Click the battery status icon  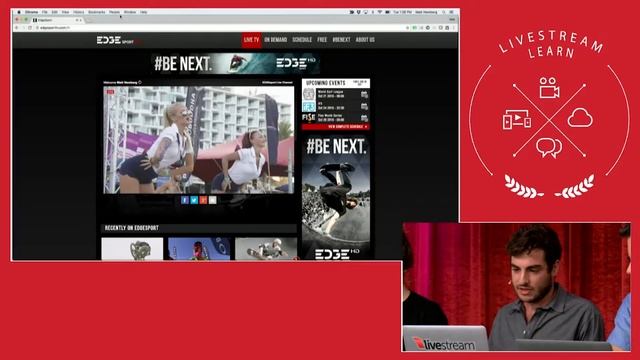pos(387,12)
